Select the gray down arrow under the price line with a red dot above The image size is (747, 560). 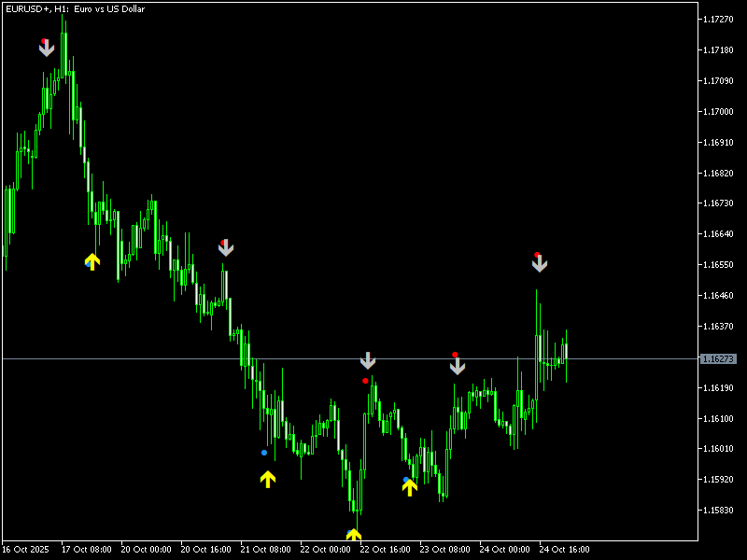(x=458, y=366)
